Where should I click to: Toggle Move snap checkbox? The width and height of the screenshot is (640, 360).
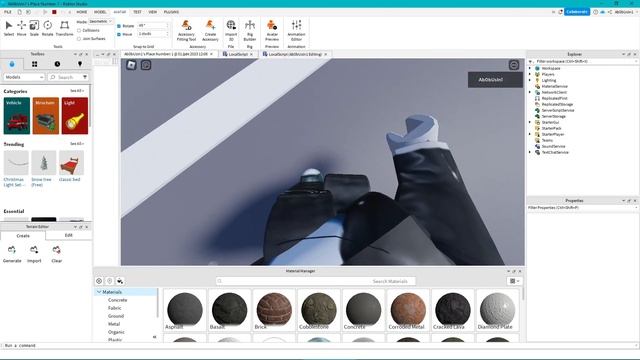tap(119, 34)
